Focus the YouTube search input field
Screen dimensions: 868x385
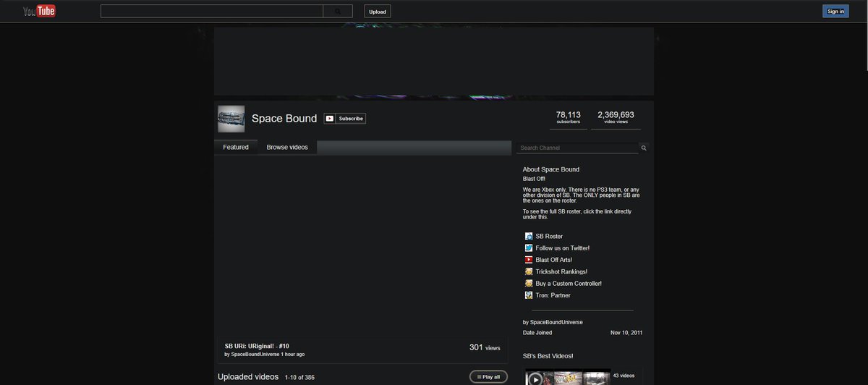pyautogui.click(x=212, y=12)
